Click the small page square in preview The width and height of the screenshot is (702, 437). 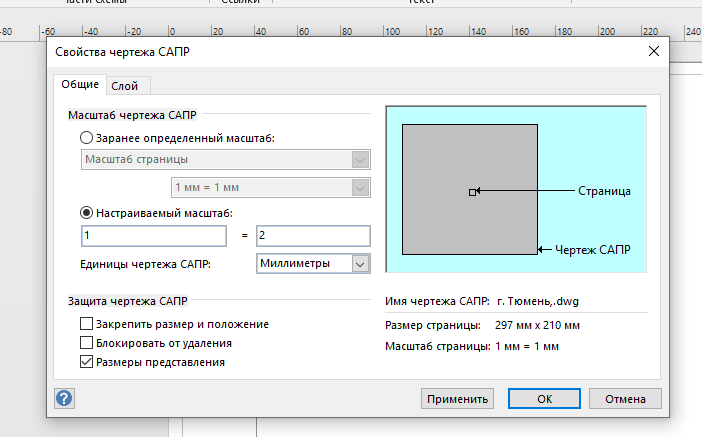[472, 192]
